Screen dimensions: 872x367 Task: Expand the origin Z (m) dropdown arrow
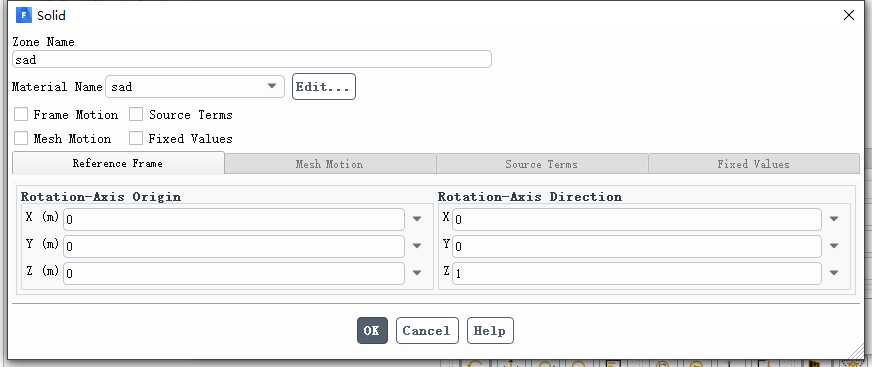pos(417,273)
